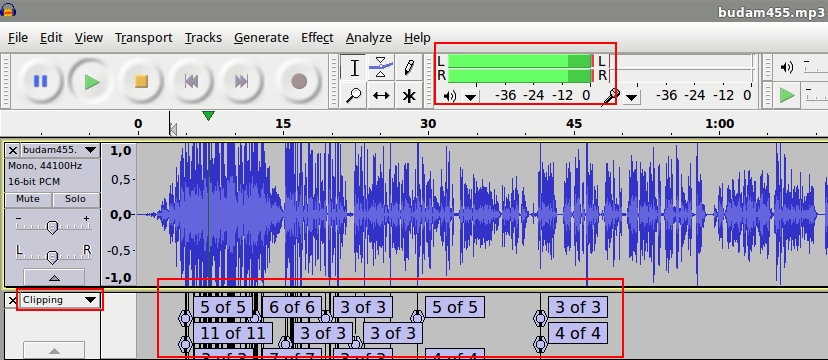Click the timeline ruler at 1:00
Image resolution: width=828 pixels, height=360 pixels.
point(719,124)
